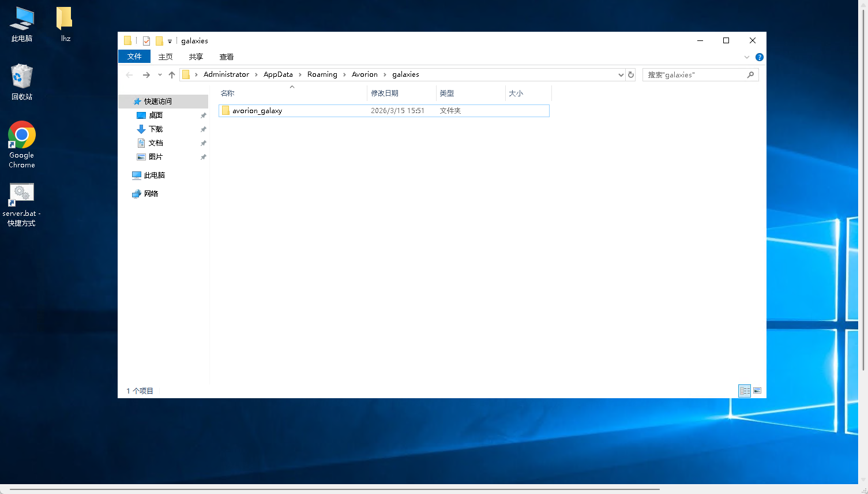The height and width of the screenshot is (494, 868).
Task: Click the Back navigation arrow
Action: (x=129, y=75)
